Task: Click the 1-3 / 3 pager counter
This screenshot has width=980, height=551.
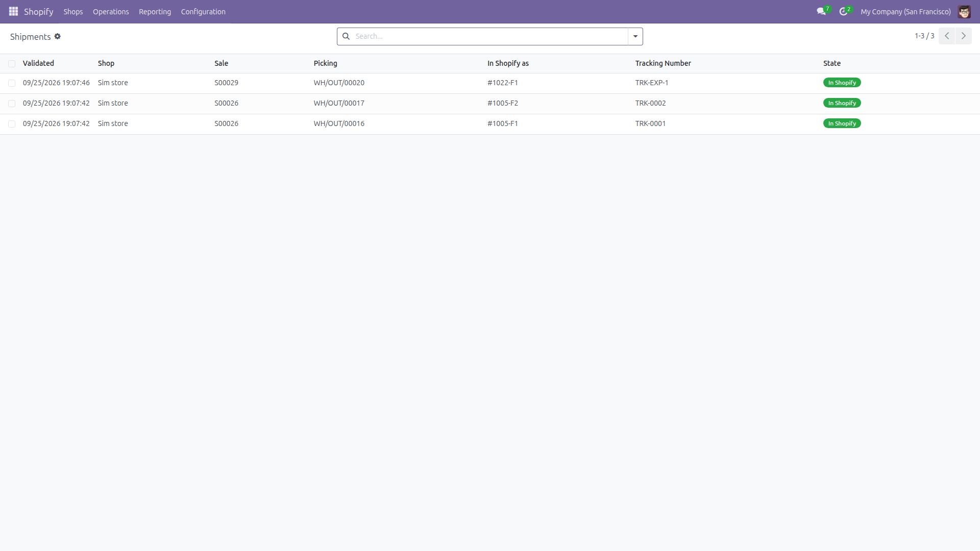Action: click(x=924, y=36)
